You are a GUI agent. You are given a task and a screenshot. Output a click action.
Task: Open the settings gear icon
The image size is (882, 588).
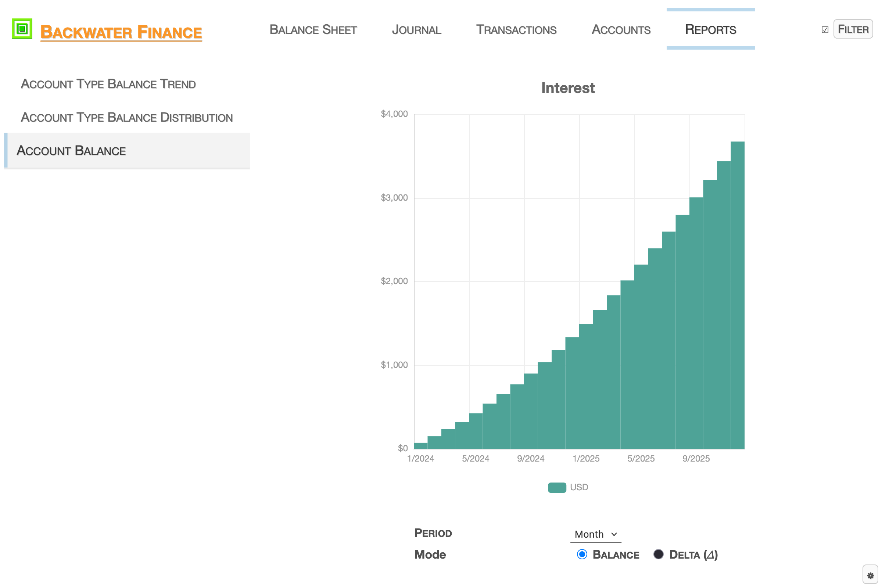(x=870, y=575)
